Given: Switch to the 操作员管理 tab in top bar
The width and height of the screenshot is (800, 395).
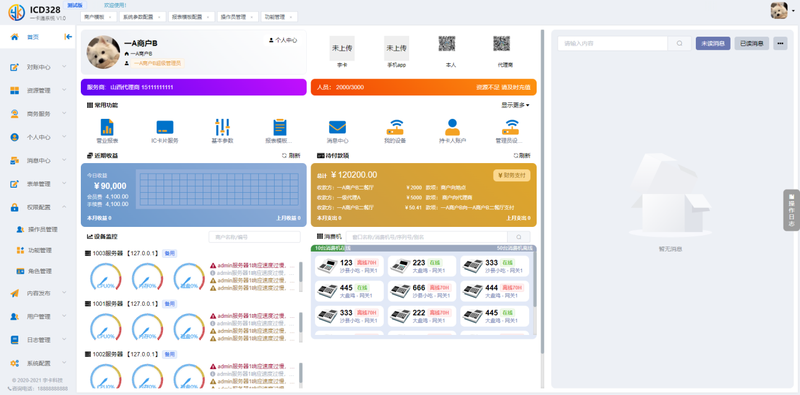Looking at the screenshot, I should (x=232, y=17).
